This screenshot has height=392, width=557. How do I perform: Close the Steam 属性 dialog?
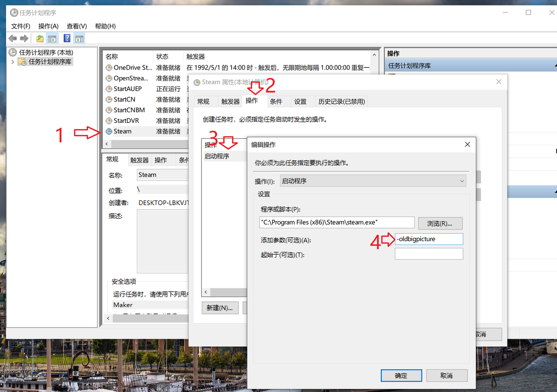pyautogui.click(x=499, y=82)
